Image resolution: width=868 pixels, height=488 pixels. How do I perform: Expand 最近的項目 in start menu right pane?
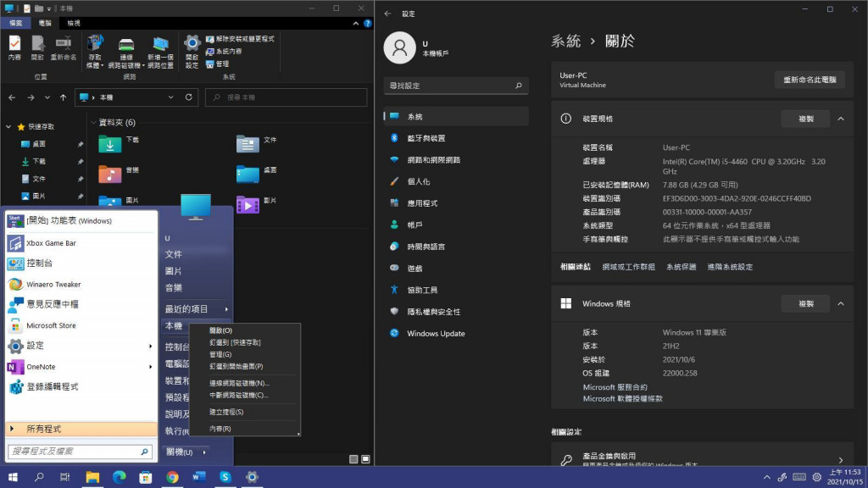(x=197, y=309)
